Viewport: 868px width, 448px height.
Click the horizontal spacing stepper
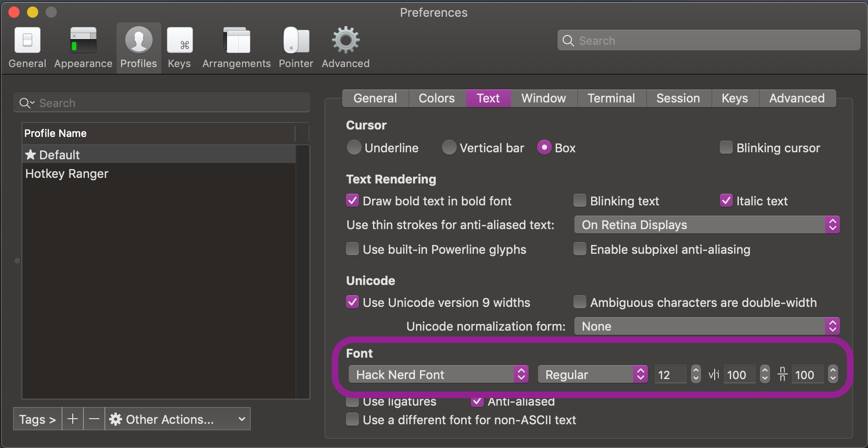point(765,374)
